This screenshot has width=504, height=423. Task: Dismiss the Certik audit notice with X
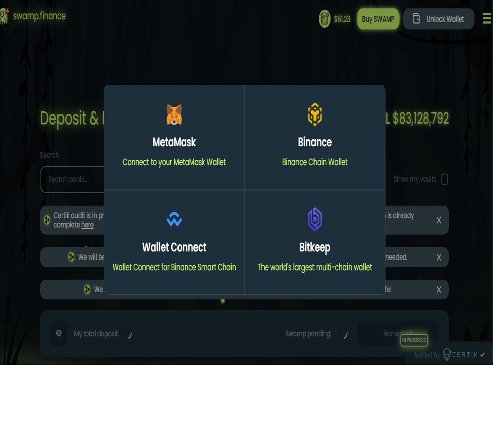pyautogui.click(x=439, y=220)
